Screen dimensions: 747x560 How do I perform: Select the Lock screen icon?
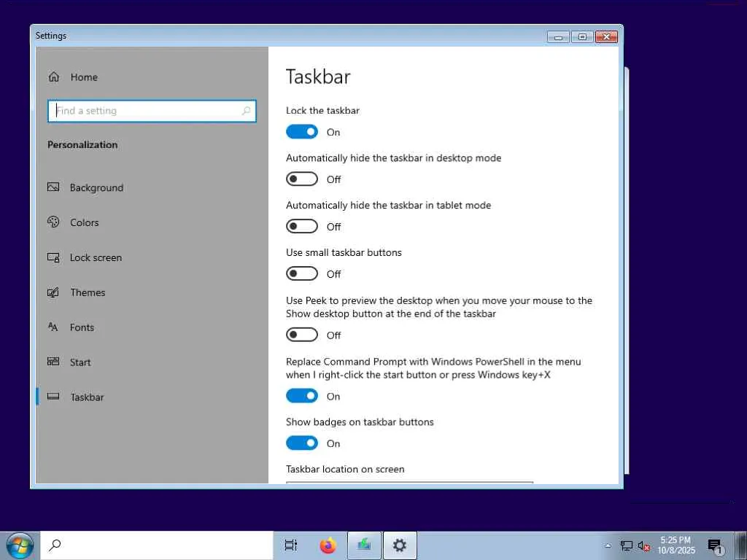pos(53,257)
